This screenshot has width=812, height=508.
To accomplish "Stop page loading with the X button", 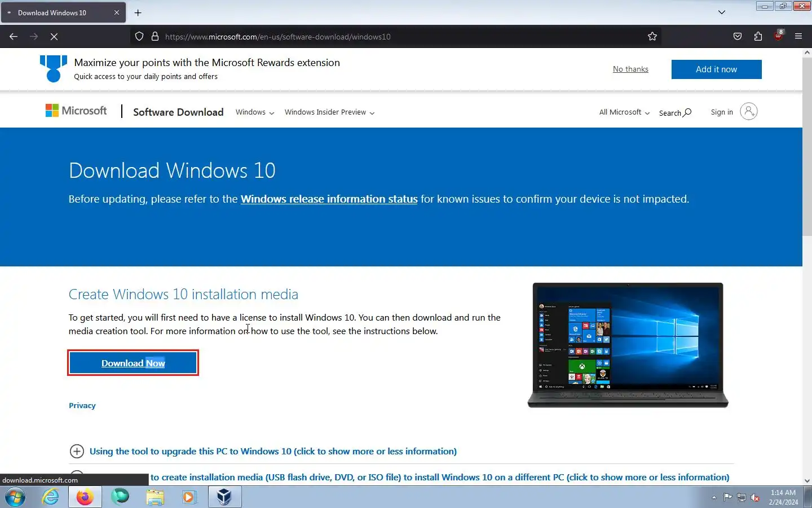I will 54,36.
